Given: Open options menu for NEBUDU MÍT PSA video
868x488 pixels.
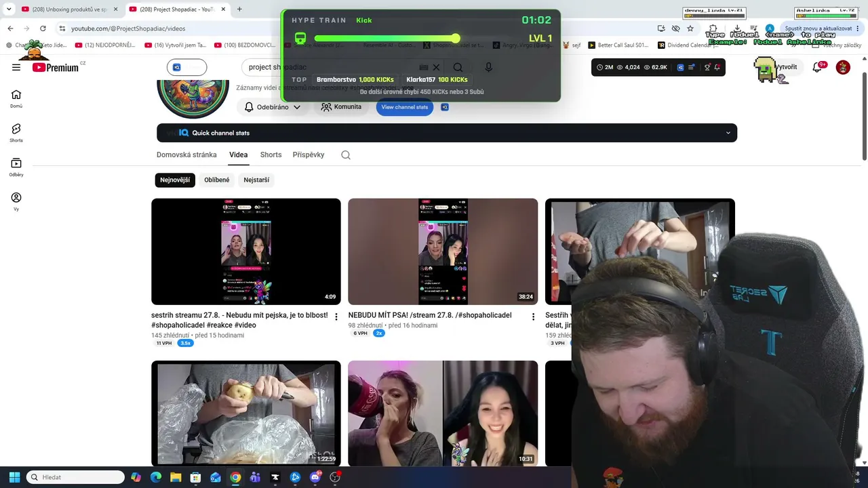Looking at the screenshot, I should point(533,317).
